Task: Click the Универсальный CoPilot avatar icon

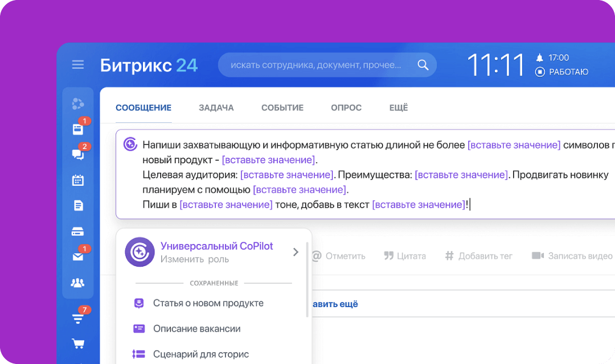Action: tap(140, 252)
